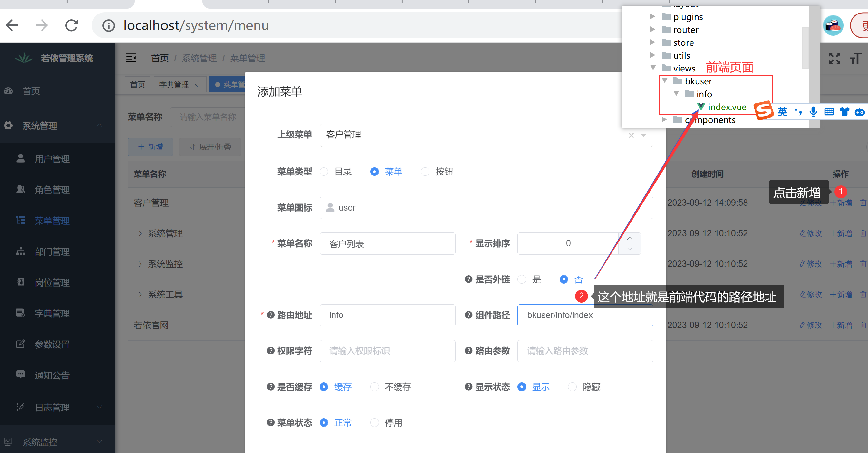Image resolution: width=868 pixels, height=453 pixels.
Task: Click the fullscreen icon in top bar
Action: [834, 58]
